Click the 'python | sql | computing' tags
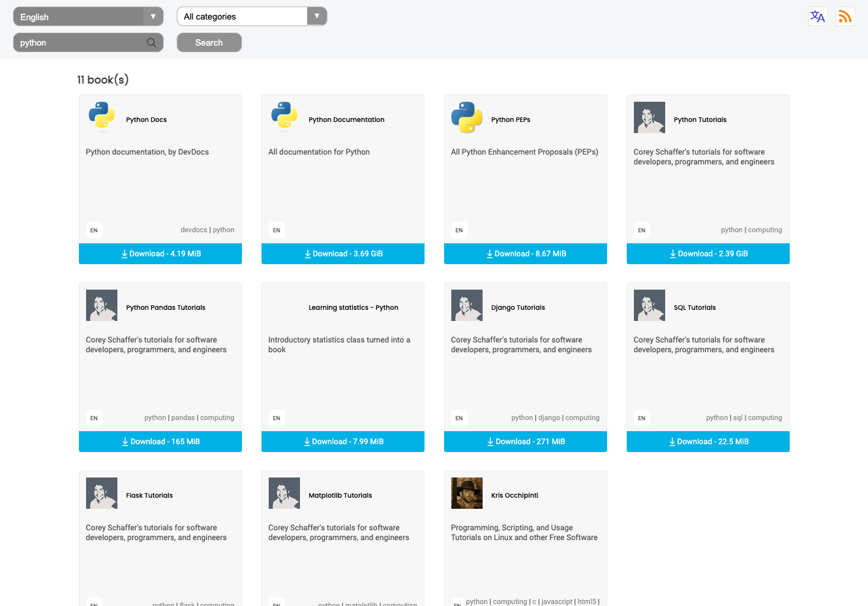This screenshot has width=868, height=606. (x=744, y=418)
